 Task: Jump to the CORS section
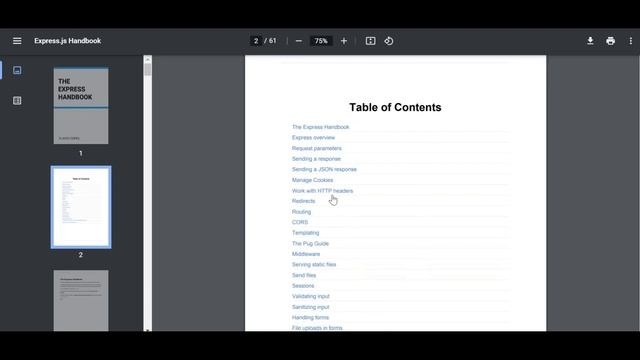click(300, 222)
